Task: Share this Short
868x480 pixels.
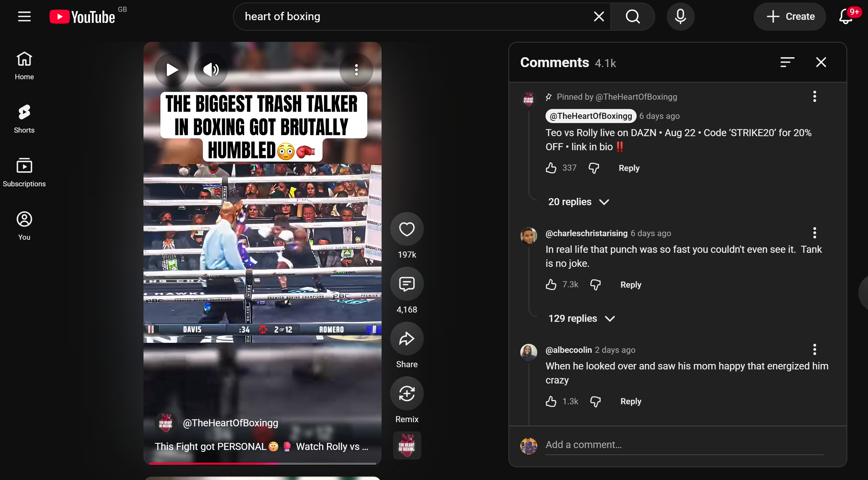Action: (407, 338)
